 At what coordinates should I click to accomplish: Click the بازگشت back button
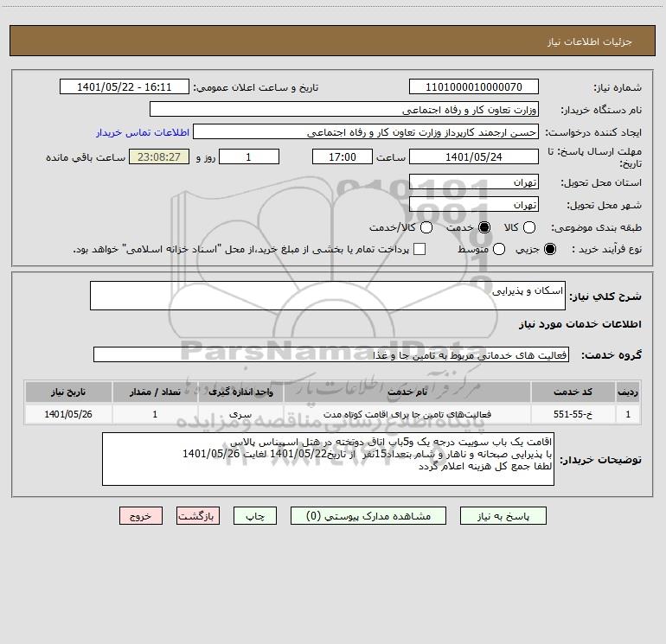coord(198,516)
